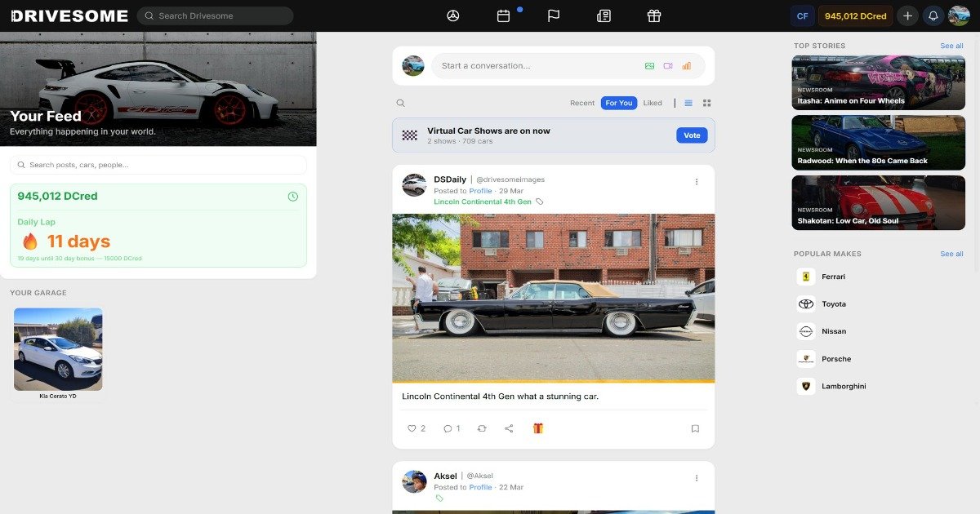The height and width of the screenshot is (514, 980).
Task: Open the user avatar menu in header
Action: [959, 16]
